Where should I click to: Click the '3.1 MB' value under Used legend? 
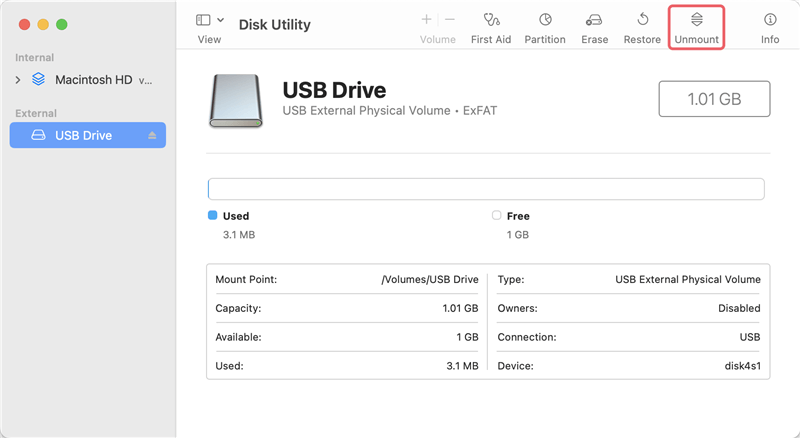point(239,235)
